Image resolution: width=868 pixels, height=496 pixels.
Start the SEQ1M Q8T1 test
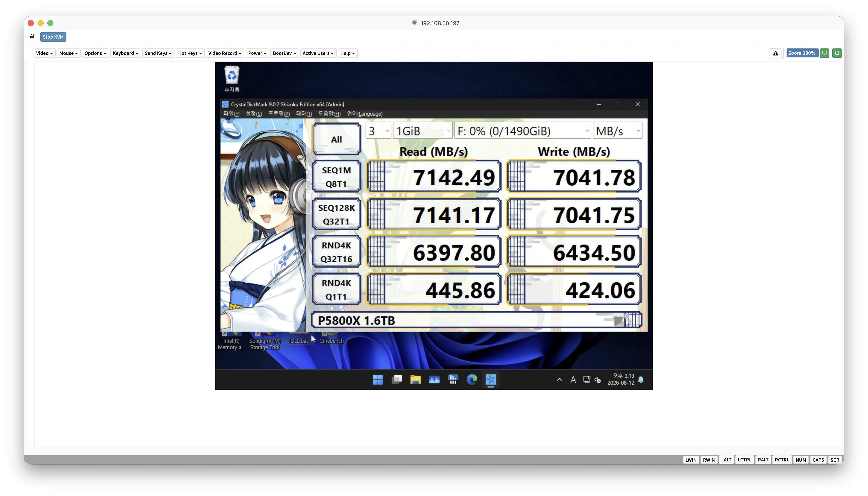[336, 177]
